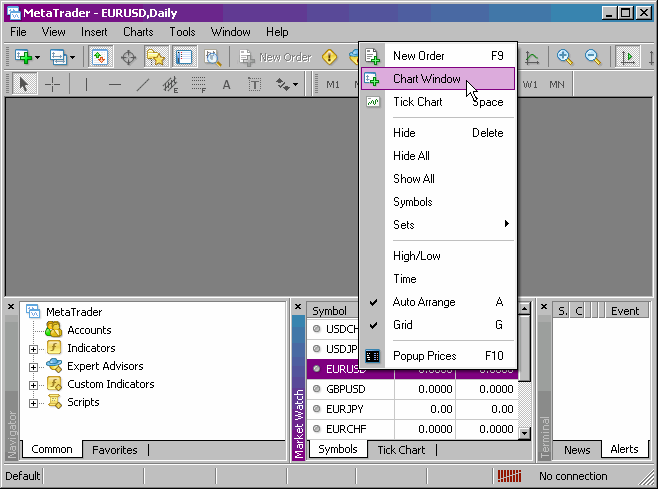This screenshot has height=489, width=658.
Task: Expand the Indicators tree node
Action: coord(34,349)
